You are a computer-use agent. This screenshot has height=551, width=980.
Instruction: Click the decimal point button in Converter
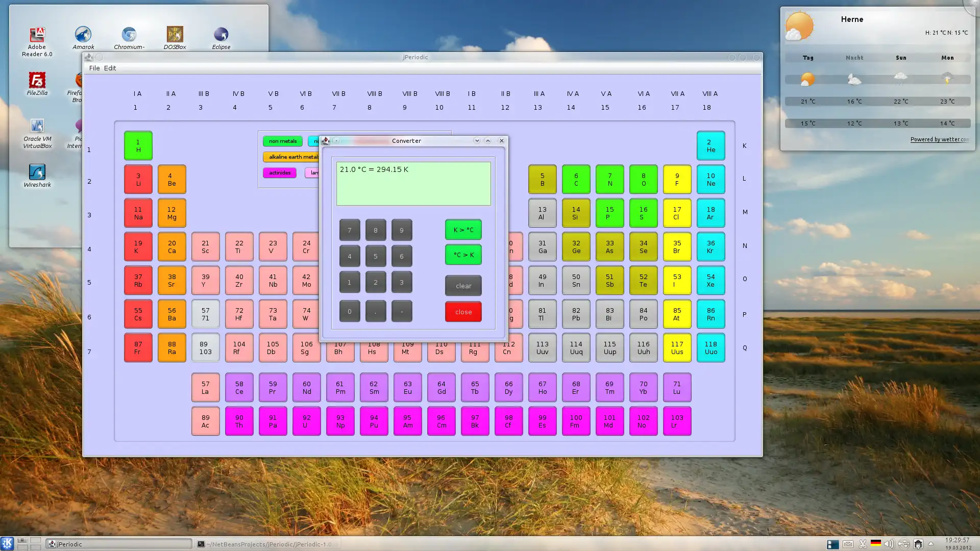click(376, 311)
